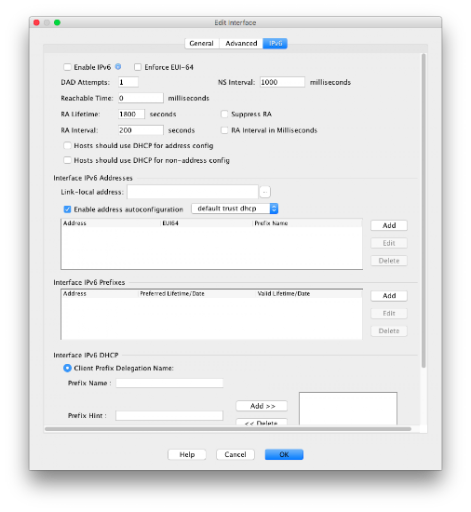Select the IPv6 tab
Viewport: 471px width, 512px height.
pyautogui.click(x=275, y=43)
